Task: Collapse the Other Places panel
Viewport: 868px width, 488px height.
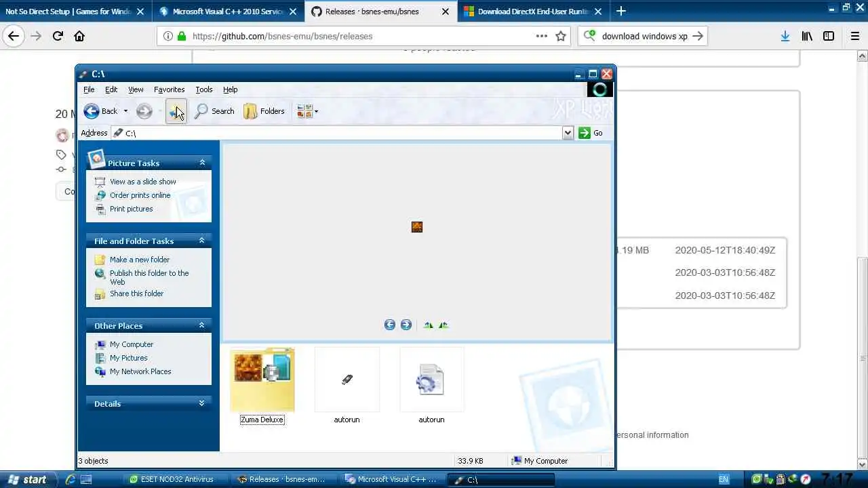Action: pos(202,325)
